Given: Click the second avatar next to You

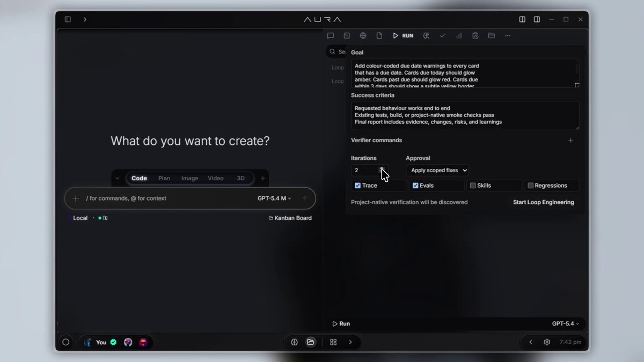Looking at the screenshot, I should 128,342.
